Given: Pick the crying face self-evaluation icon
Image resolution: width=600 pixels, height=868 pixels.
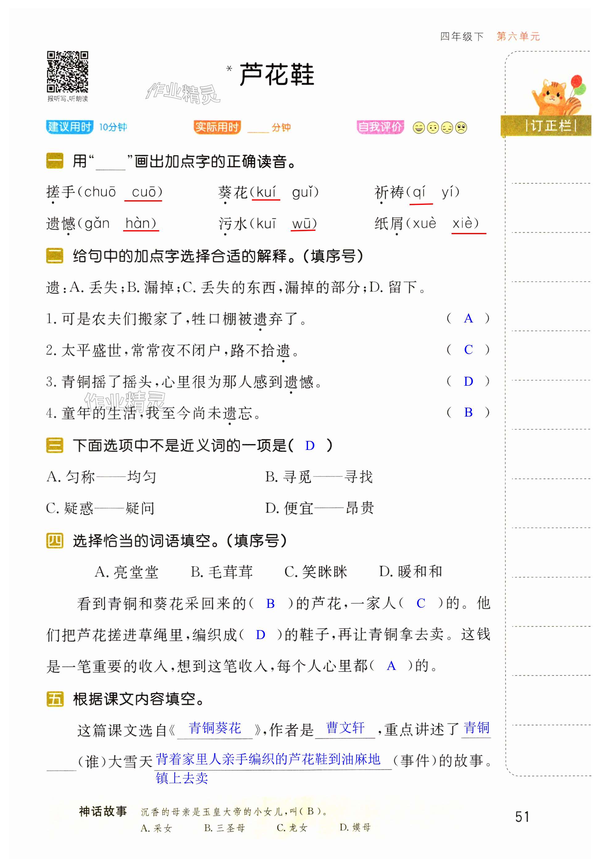Looking at the screenshot, I should click(461, 128).
